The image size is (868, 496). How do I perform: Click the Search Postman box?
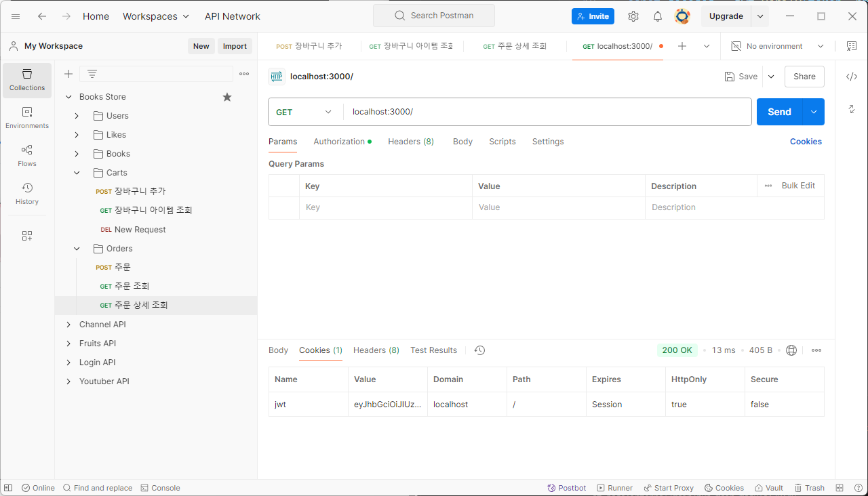(x=434, y=16)
